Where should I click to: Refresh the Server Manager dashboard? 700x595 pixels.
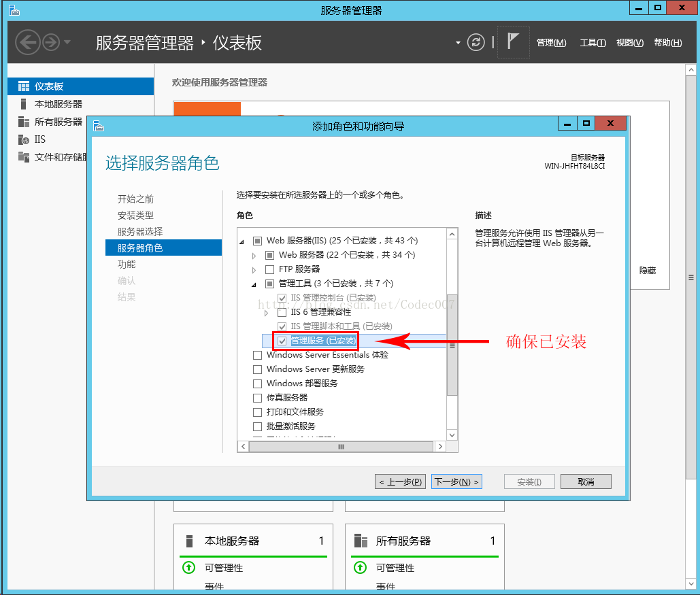476,42
